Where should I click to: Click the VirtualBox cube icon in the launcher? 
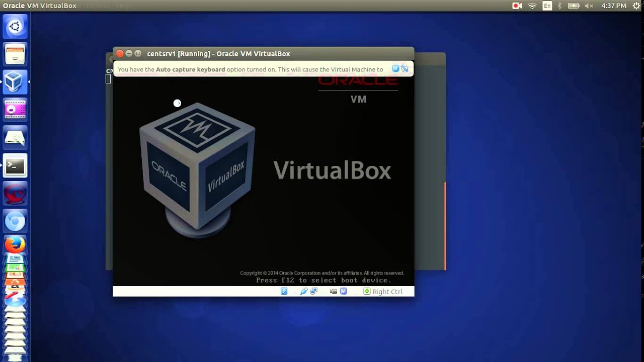[x=15, y=81]
